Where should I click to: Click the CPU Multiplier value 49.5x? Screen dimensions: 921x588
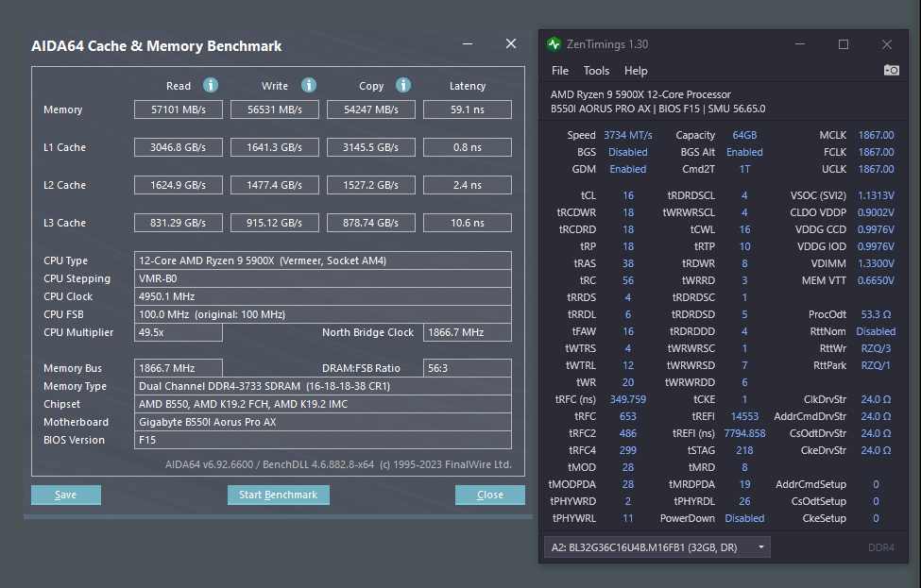(179, 332)
